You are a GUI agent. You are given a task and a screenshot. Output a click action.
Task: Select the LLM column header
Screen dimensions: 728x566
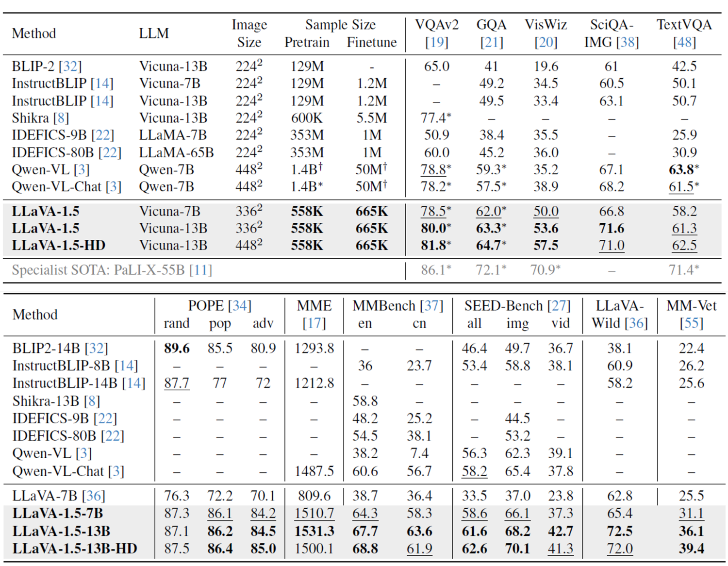coord(154,33)
